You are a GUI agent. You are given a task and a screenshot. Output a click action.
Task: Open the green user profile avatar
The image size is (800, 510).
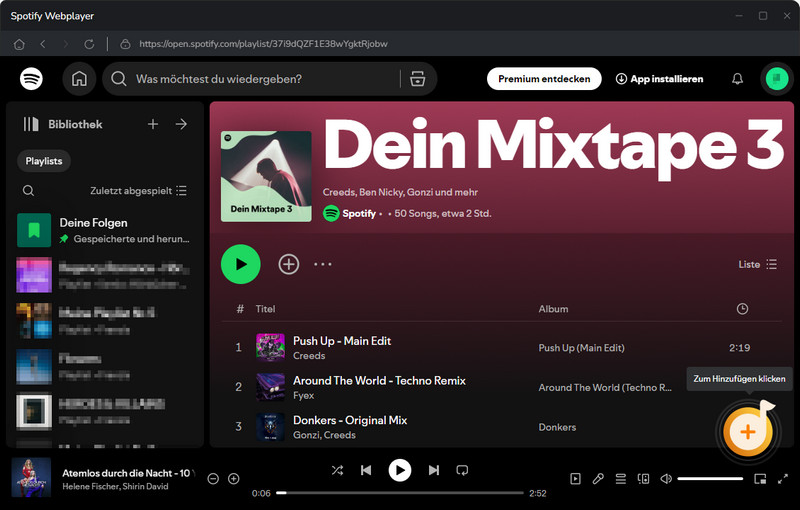777,79
